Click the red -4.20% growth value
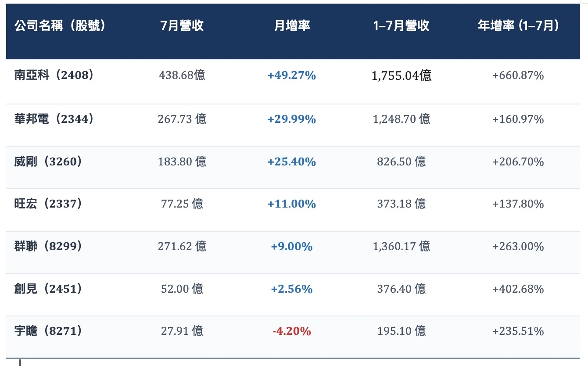This screenshot has height=366, width=588. click(x=292, y=331)
